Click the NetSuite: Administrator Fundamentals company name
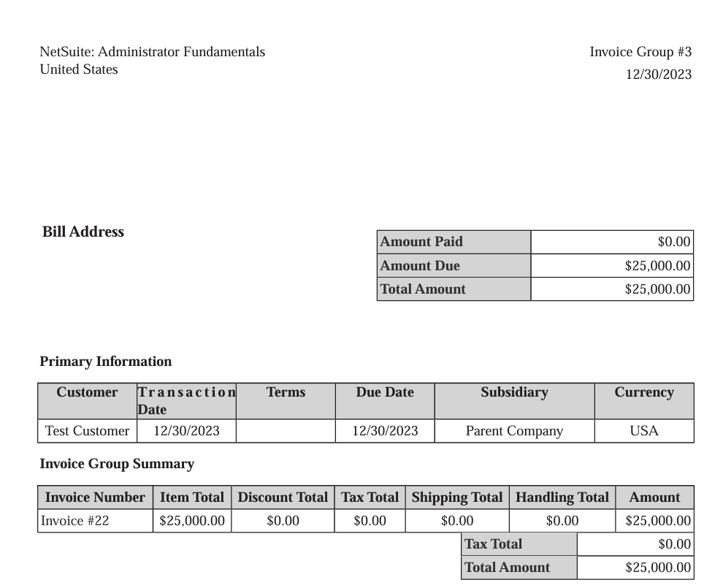Viewport: 723px width, 588px height. pyautogui.click(x=152, y=52)
